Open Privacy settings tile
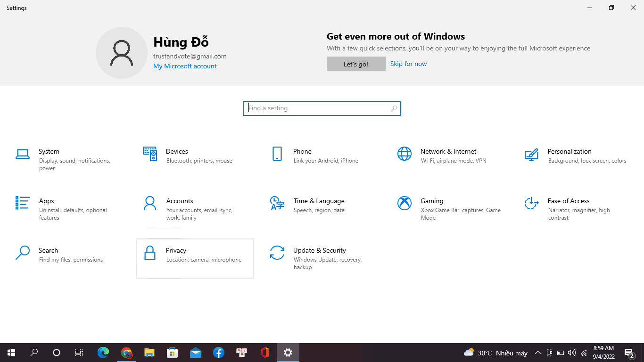This screenshot has height=362, width=644. 194,258
